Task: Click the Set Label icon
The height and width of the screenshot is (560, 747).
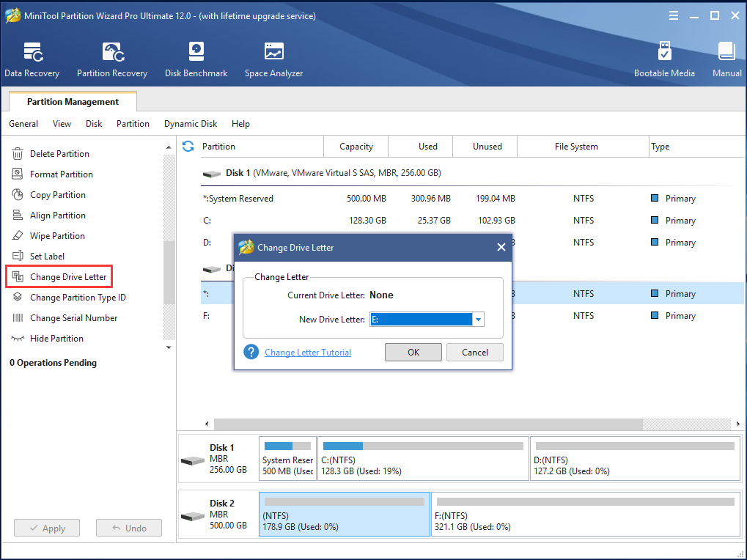Action: [x=18, y=257]
